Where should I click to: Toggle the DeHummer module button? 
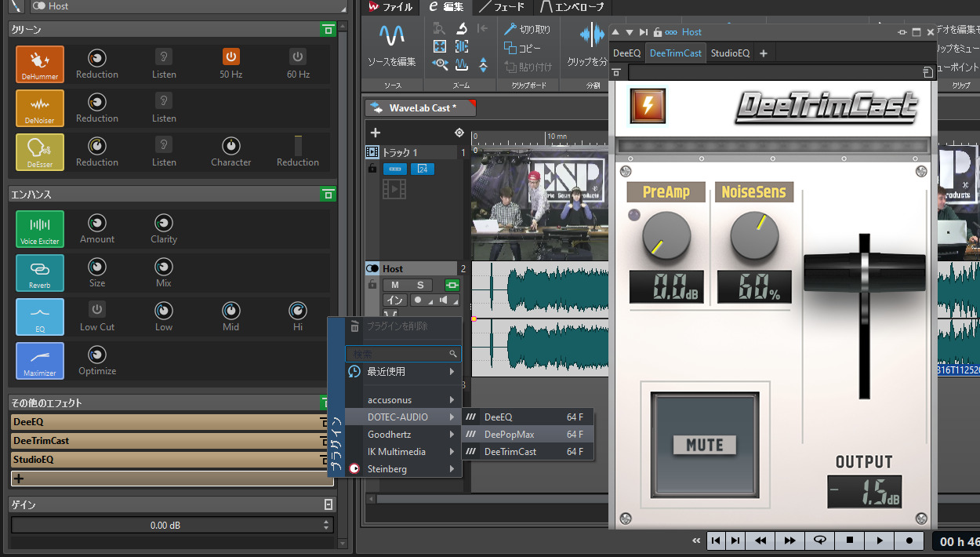(x=40, y=64)
